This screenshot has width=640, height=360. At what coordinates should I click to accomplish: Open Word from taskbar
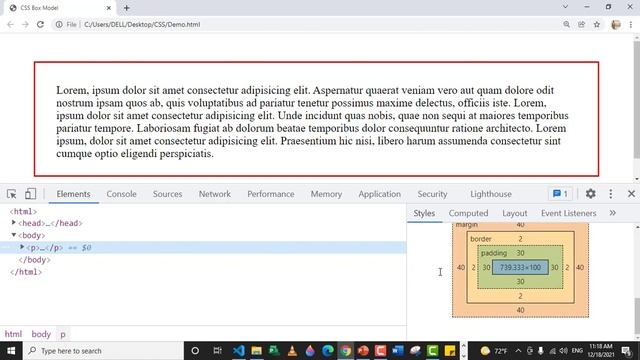[x=398, y=351]
